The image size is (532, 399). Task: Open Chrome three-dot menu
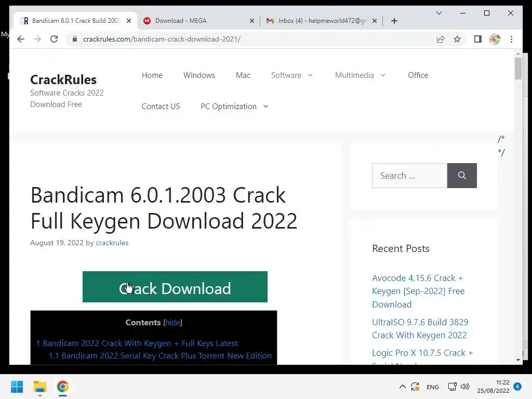pos(511,39)
